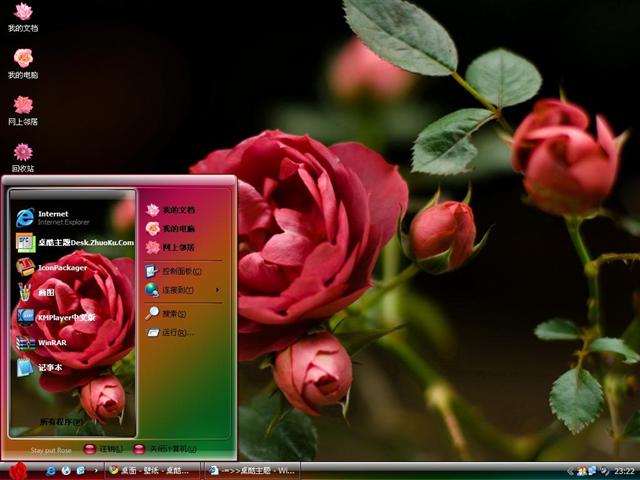The image size is (640, 480).
Task: Open the 回收站 recycle bin desktop icon
Action: [x=23, y=158]
